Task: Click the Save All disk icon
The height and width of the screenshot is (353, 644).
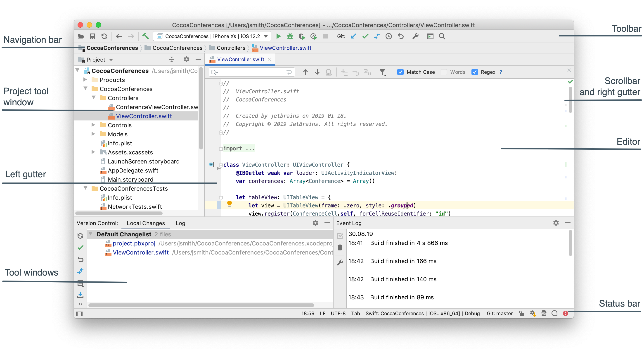Action: 92,36
